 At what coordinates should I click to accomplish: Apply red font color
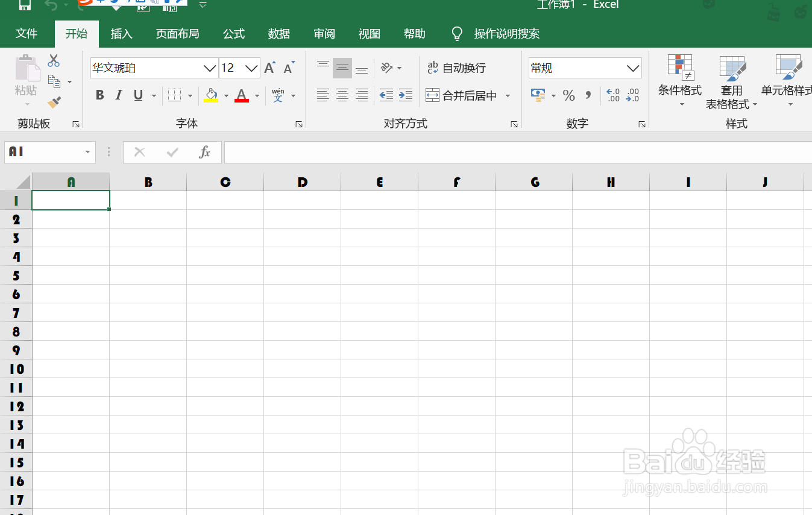click(x=242, y=95)
